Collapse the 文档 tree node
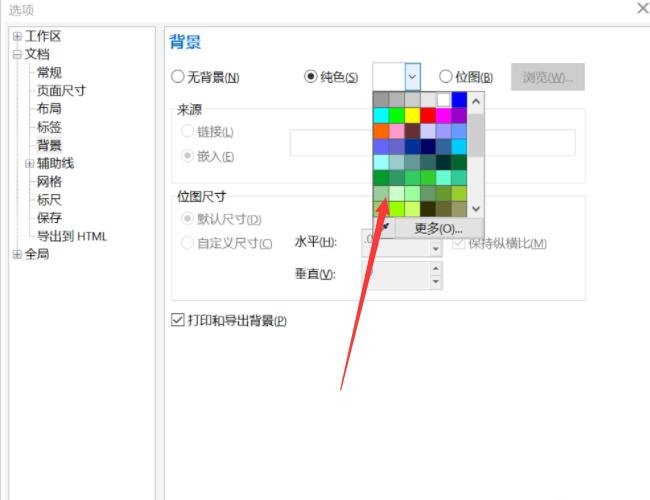Image resolution: width=650 pixels, height=500 pixels. [x=17, y=54]
